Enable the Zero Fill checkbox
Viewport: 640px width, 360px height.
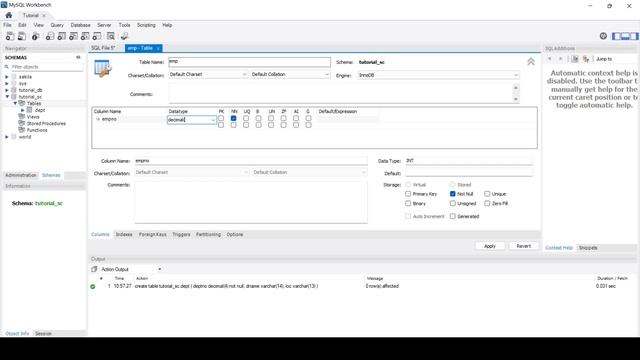[x=487, y=203]
